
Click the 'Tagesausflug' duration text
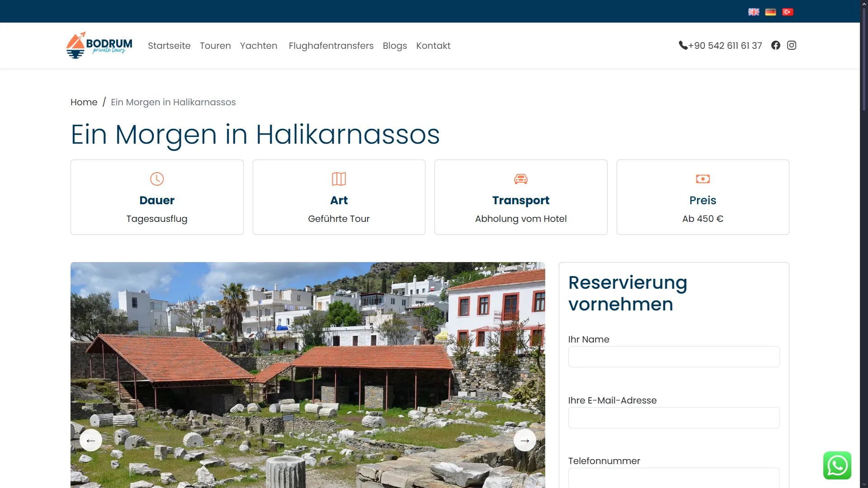click(x=157, y=219)
